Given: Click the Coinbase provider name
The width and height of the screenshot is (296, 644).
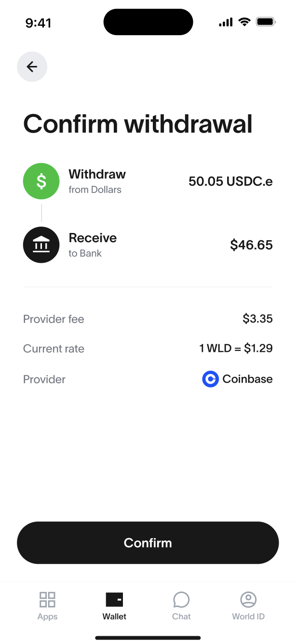Looking at the screenshot, I should click(247, 379).
